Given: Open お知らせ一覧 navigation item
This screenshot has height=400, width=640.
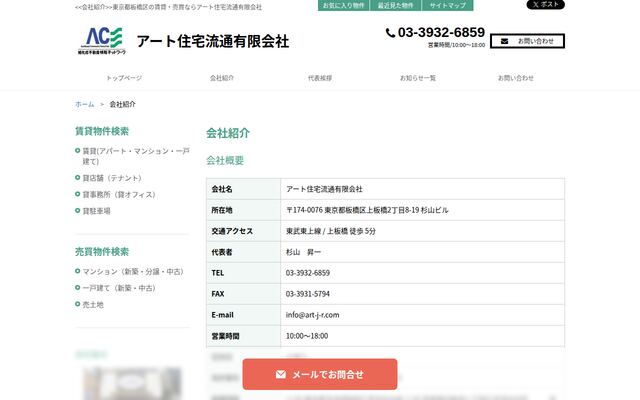Looking at the screenshot, I should [x=418, y=78].
